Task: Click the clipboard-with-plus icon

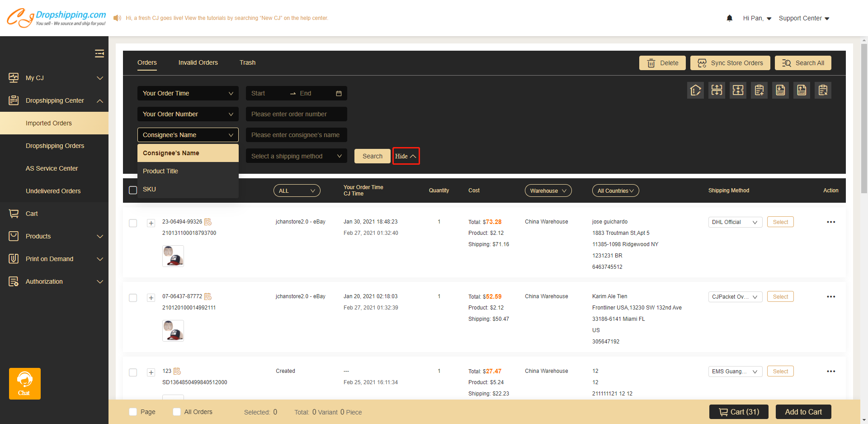Action: pyautogui.click(x=759, y=91)
